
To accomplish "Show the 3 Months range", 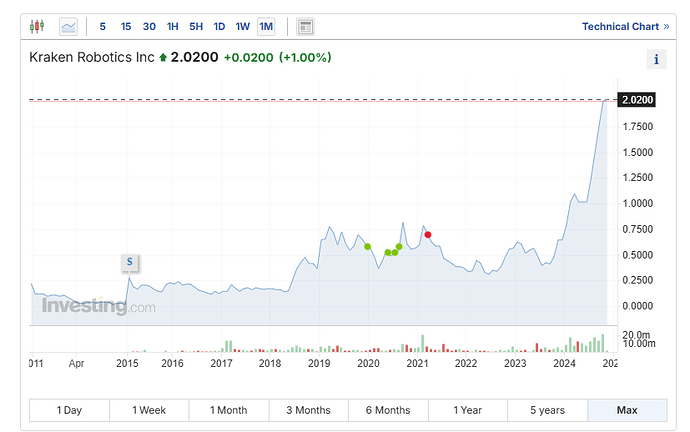I will click(308, 410).
